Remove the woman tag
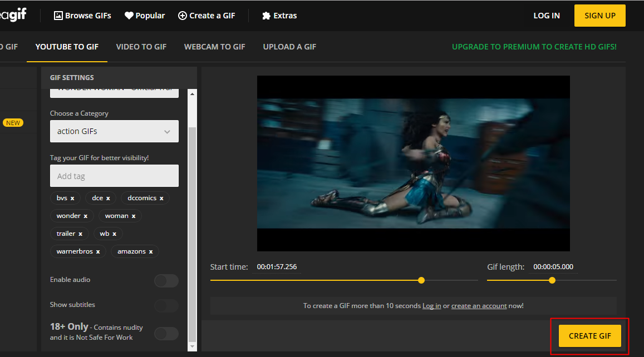This screenshot has width=644, height=357. click(134, 216)
